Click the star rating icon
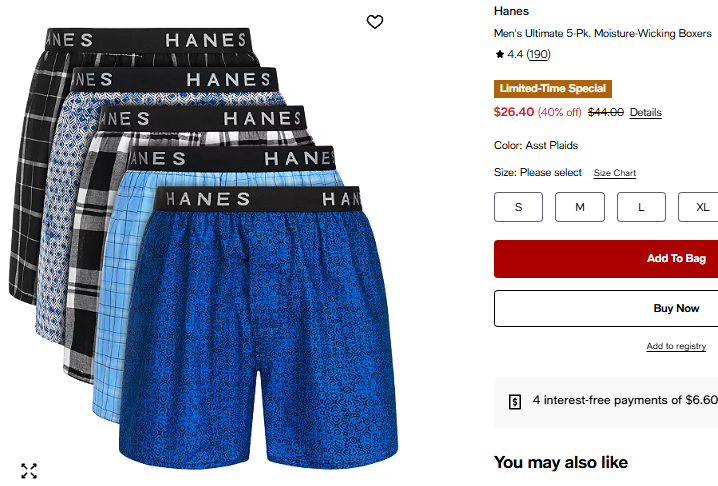This screenshot has width=718, height=486. 500,55
